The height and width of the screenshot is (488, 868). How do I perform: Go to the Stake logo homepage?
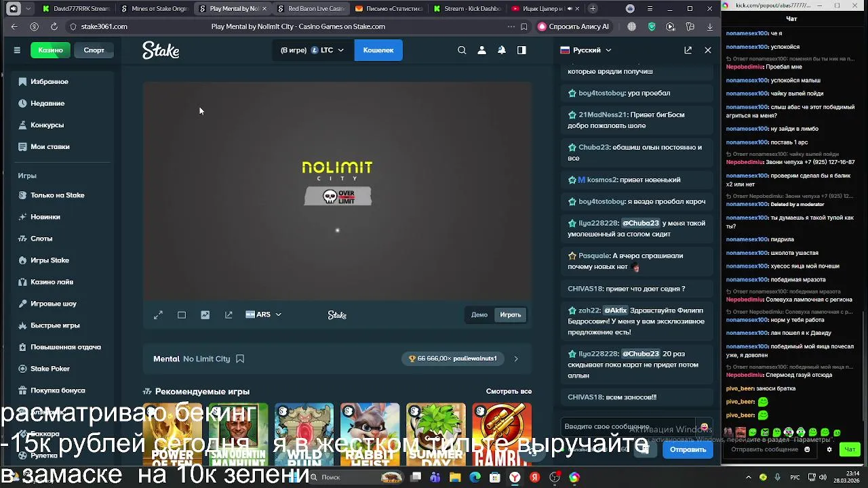(161, 50)
